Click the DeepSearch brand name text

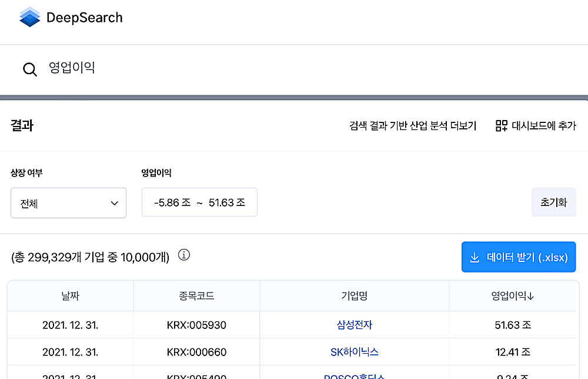point(84,18)
